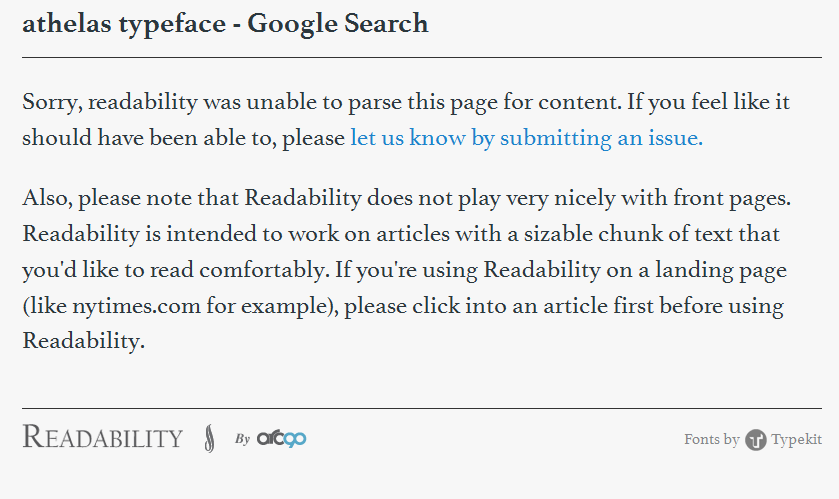The height and width of the screenshot is (499, 839).
Task: Click the italic 'By' text before arc90
Action: (242, 438)
